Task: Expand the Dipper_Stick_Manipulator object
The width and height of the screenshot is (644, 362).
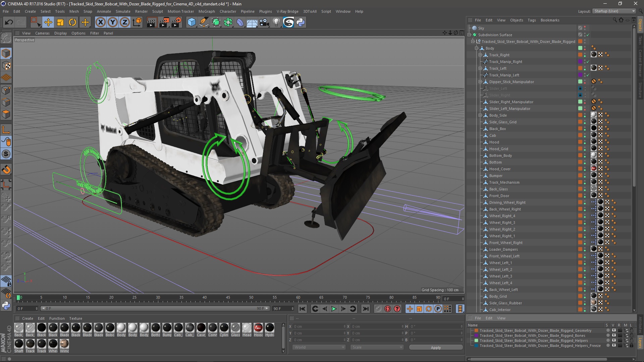Action: pos(480,82)
